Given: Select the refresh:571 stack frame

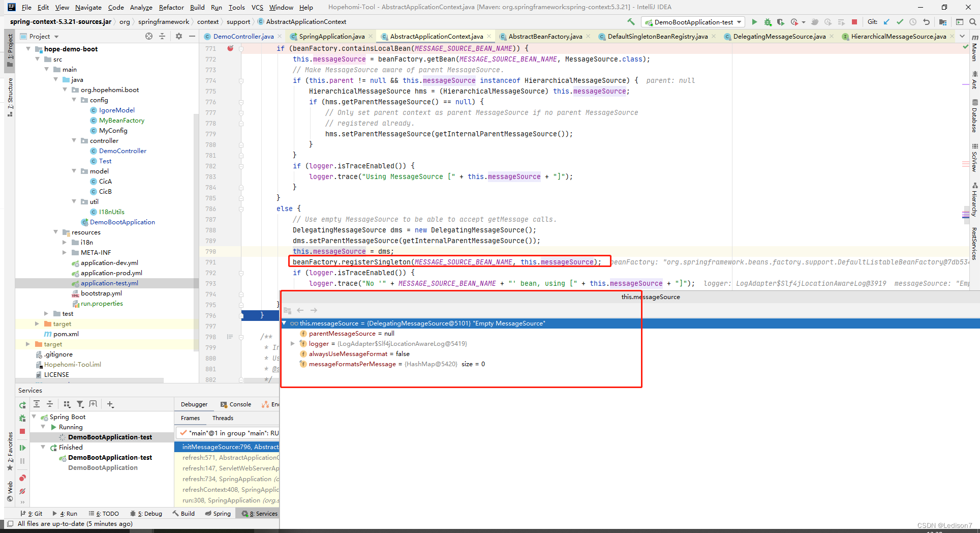Looking at the screenshot, I should (227, 457).
